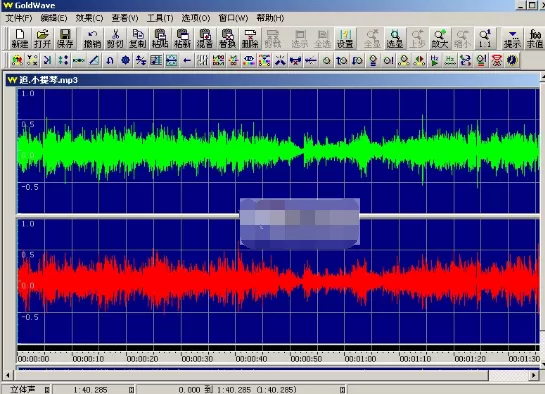The height and width of the screenshot is (394, 545).
Task: Open the 帮助(H) help menu
Action: [270, 18]
